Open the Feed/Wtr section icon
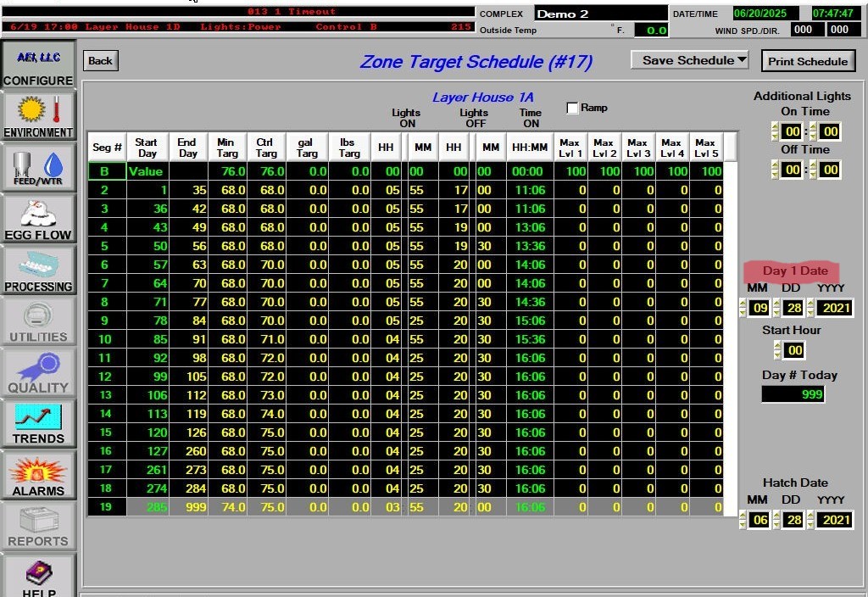 tap(38, 167)
